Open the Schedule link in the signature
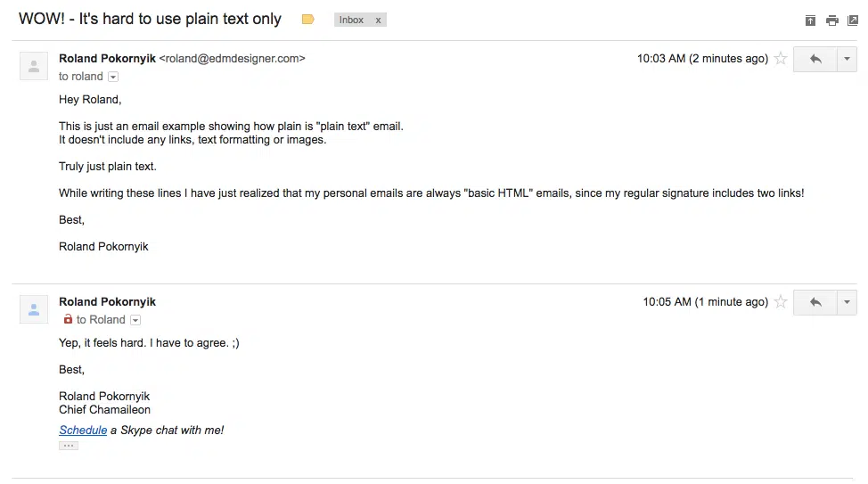The height and width of the screenshot is (484, 868). (x=83, y=431)
